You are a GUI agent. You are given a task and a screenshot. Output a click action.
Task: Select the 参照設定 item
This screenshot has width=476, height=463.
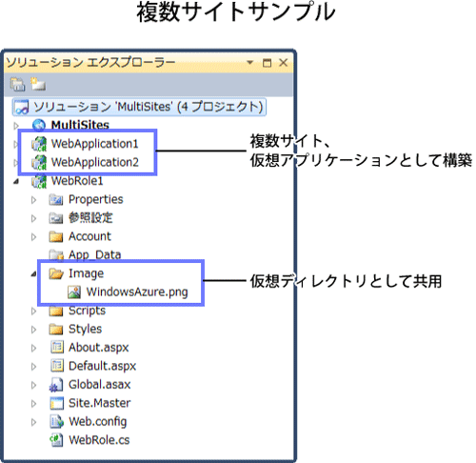(90, 218)
